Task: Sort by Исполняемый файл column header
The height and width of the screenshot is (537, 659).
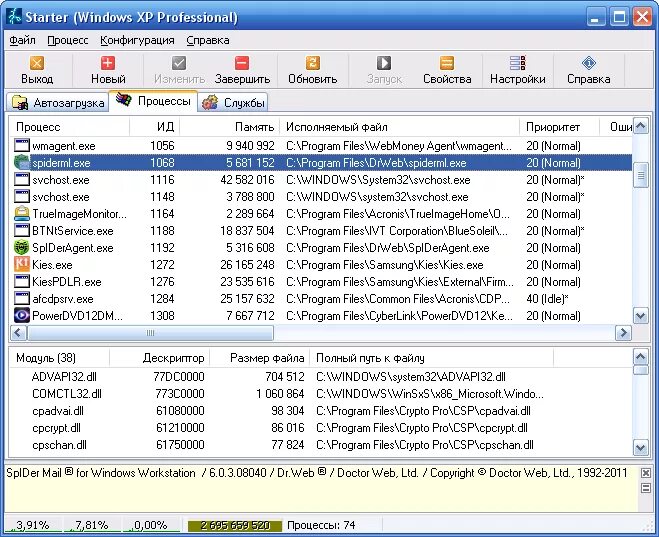Action: (x=400, y=127)
